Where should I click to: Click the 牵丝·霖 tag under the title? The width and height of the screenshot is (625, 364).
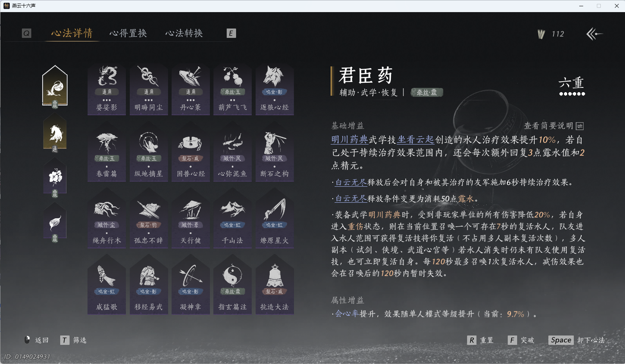pos(427,93)
